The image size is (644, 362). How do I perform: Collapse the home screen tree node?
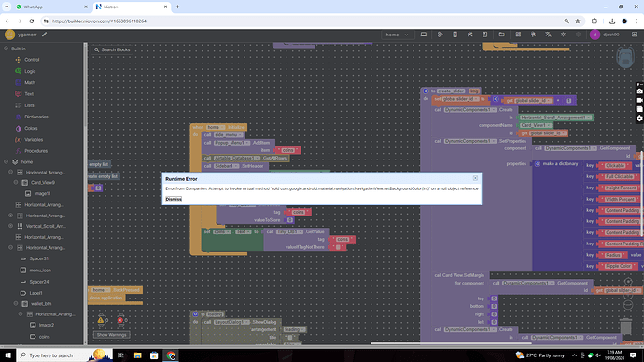(x=7, y=162)
